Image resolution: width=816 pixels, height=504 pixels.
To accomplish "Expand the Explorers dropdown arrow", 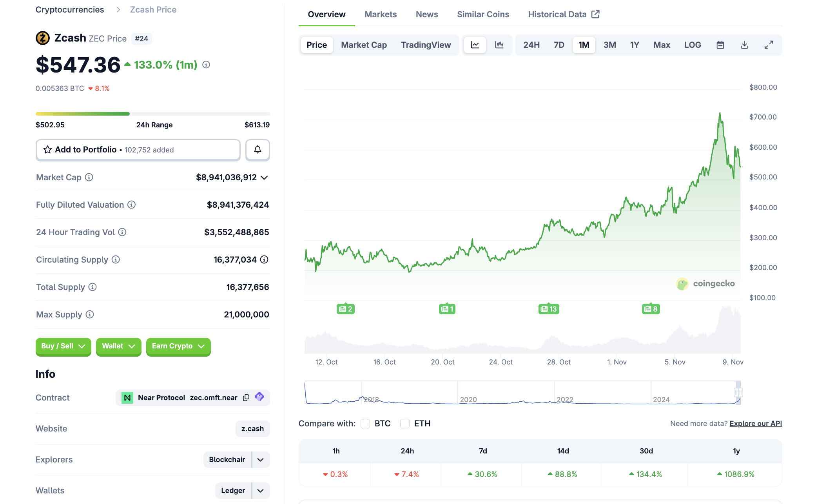I will click(x=261, y=460).
